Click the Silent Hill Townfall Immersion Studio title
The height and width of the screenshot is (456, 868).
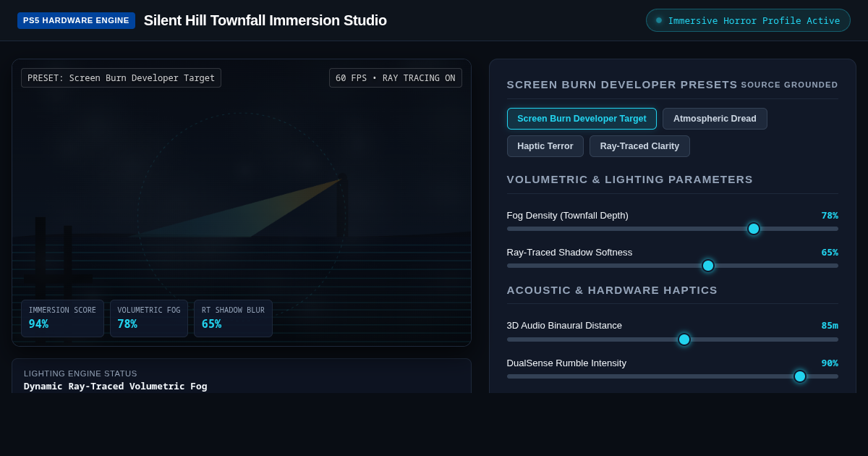265,20
